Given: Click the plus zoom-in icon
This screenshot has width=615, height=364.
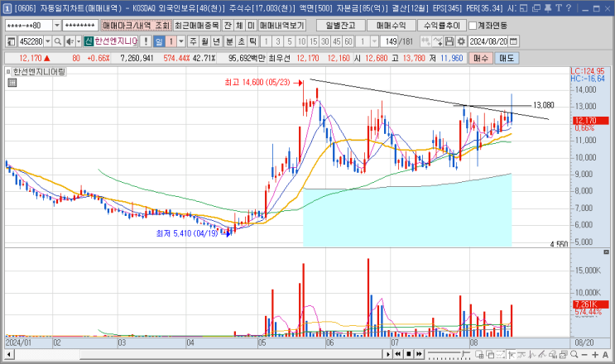Looking at the screenshot, I should click(x=595, y=355).
